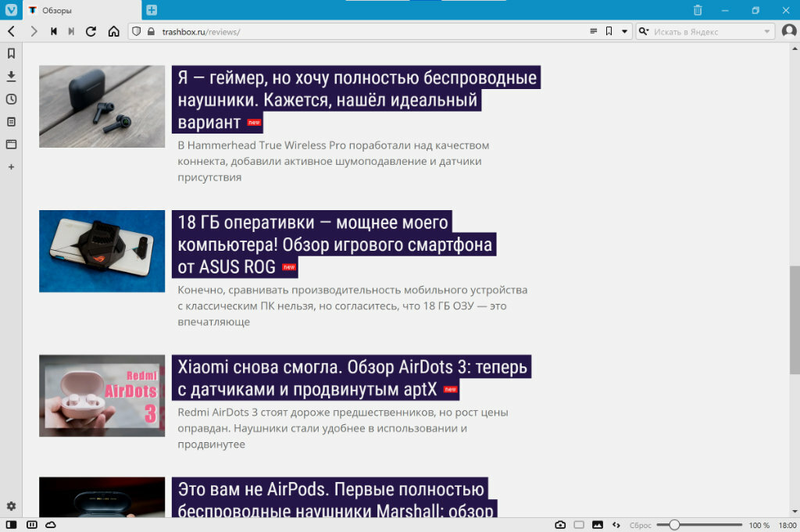Click the 100 % zoom value
800x532 pixels.
tap(759, 525)
